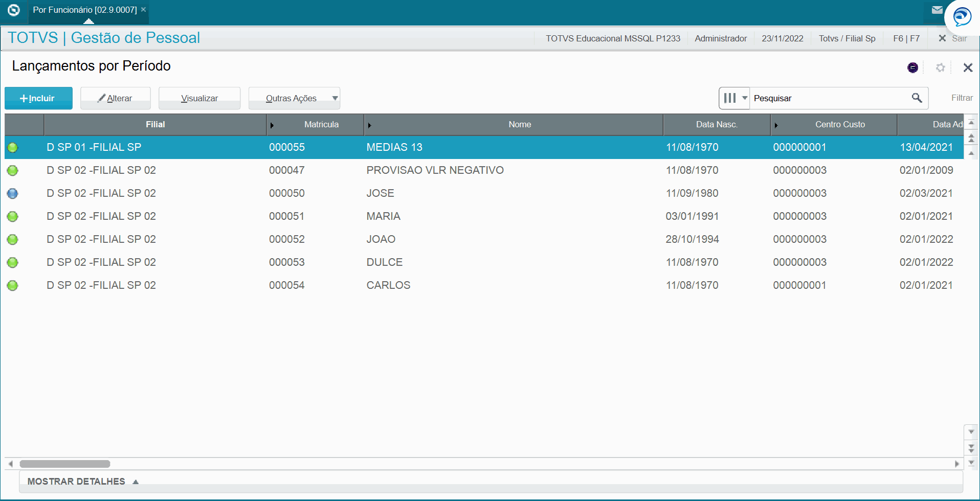The image size is (980, 501).
Task: Click single up arrow in grid scrollbar
Action: pos(971,153)
